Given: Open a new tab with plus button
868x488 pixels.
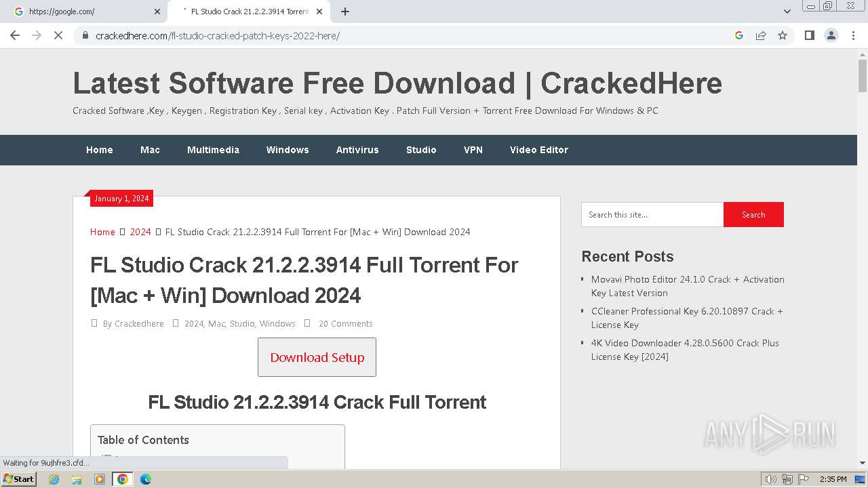Looking at the screenshot, I should (345, 12).
